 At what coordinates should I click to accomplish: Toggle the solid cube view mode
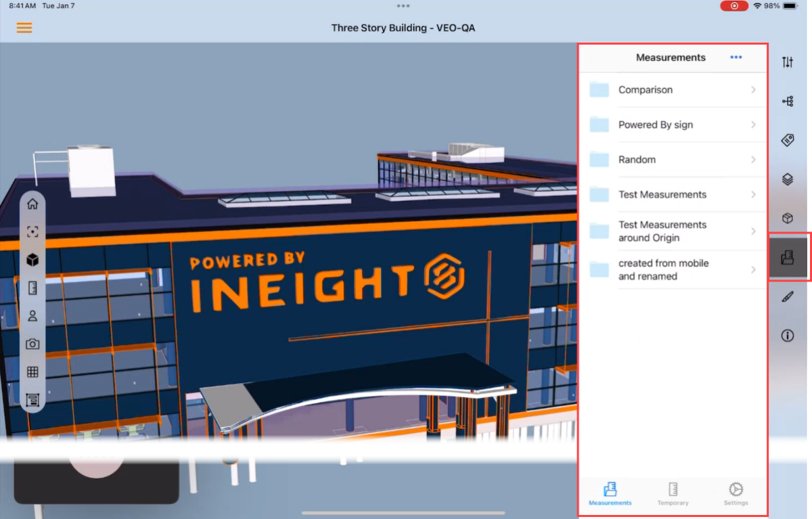click(32, 260)
